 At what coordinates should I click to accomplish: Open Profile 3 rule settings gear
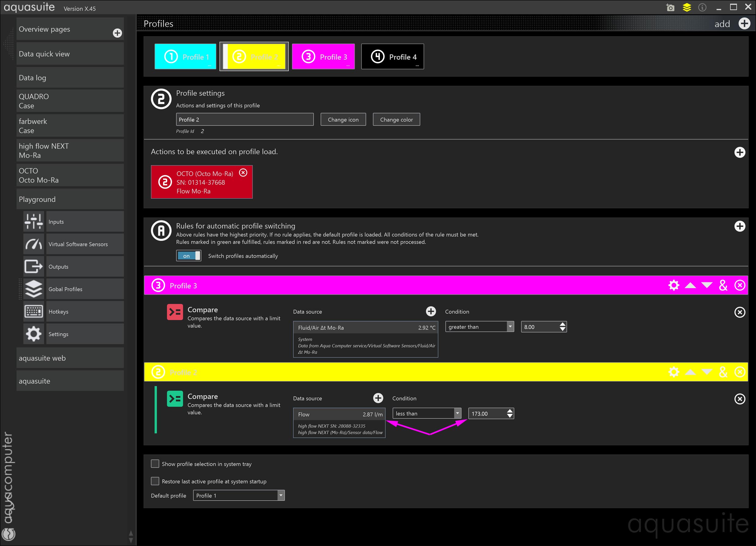point(673,285)
